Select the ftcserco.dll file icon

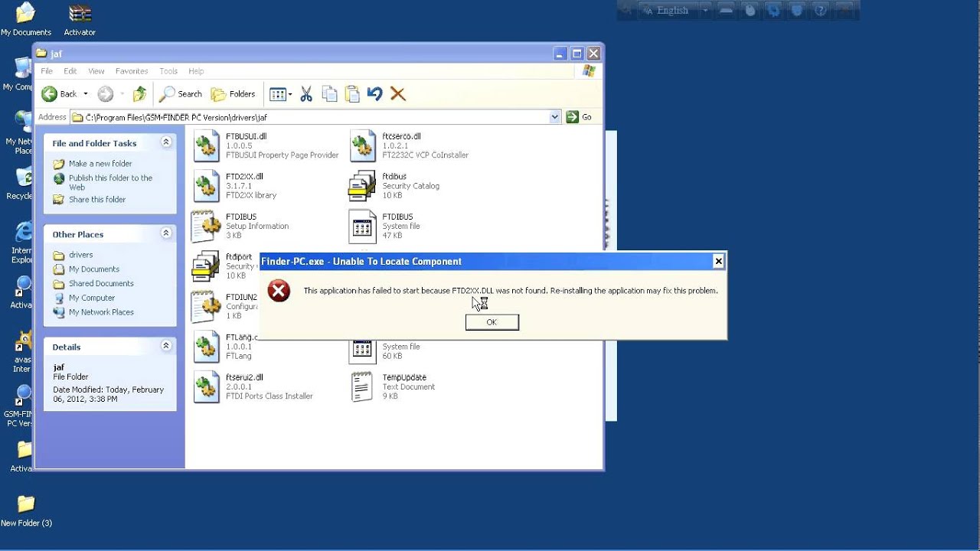pyautogui.click(x=363, y=145)
